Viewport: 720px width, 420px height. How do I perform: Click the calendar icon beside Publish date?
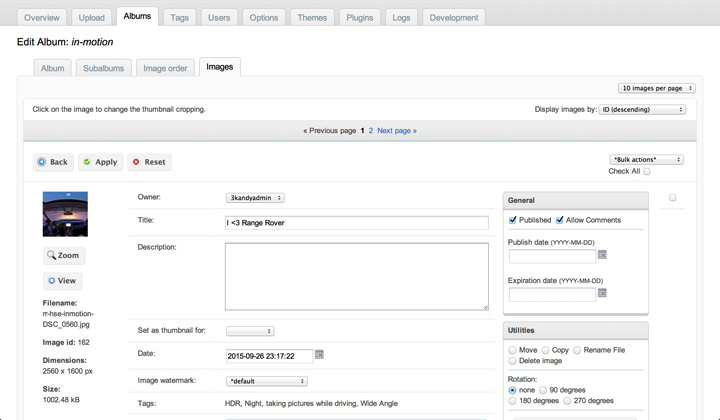[x=602, y=255]
